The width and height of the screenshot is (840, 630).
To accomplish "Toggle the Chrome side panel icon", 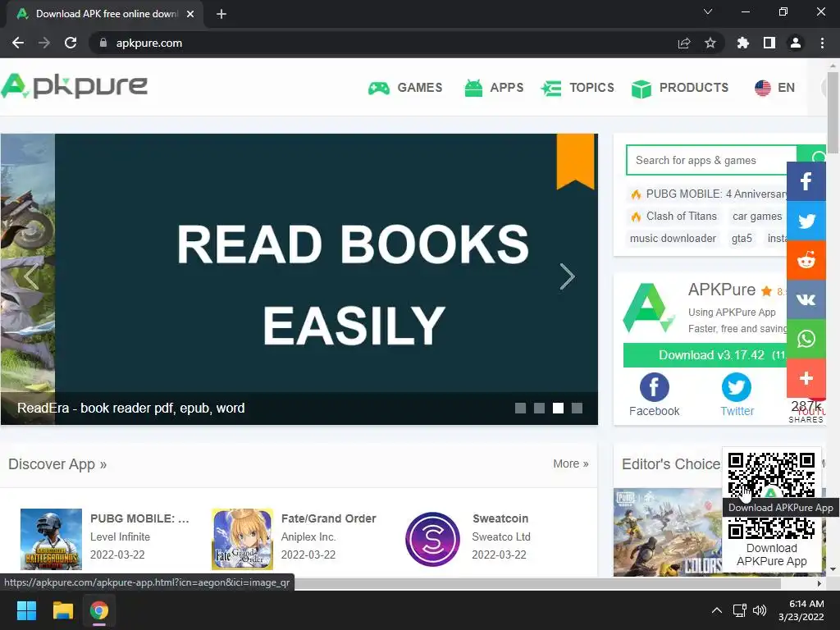I will pyautogui.click(x=769, y=43).
